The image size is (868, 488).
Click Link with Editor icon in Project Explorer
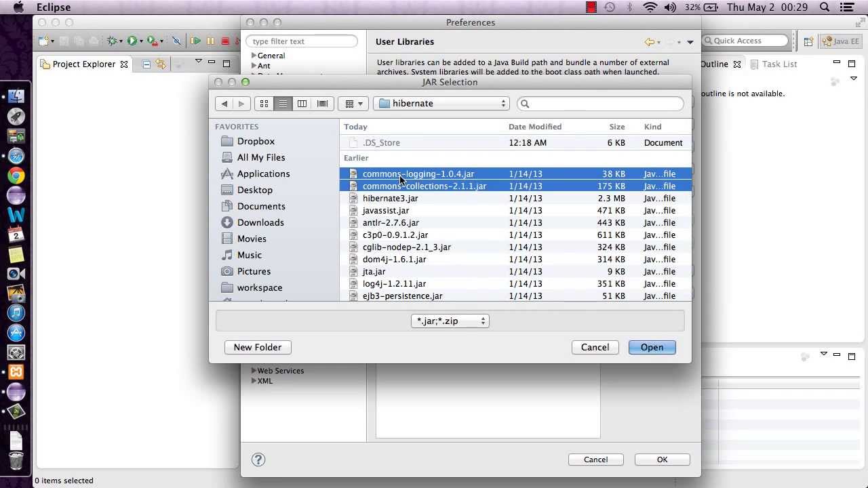(161, 64)
